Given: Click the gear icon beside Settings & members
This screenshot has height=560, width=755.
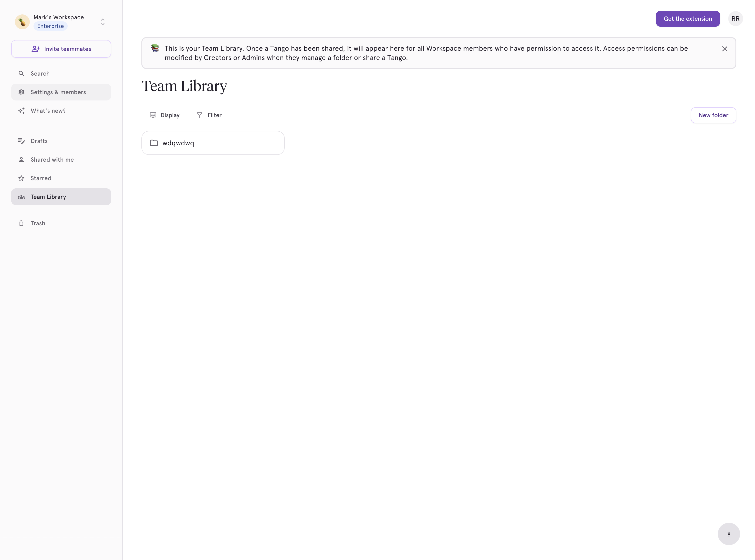Looking at the screenshot, I should tap(21, 92).
